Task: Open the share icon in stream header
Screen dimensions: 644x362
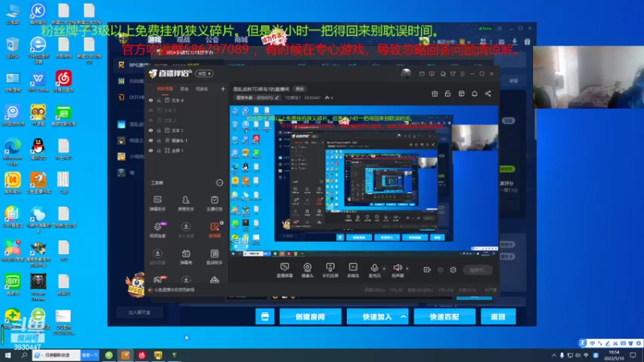Action: 488,93
